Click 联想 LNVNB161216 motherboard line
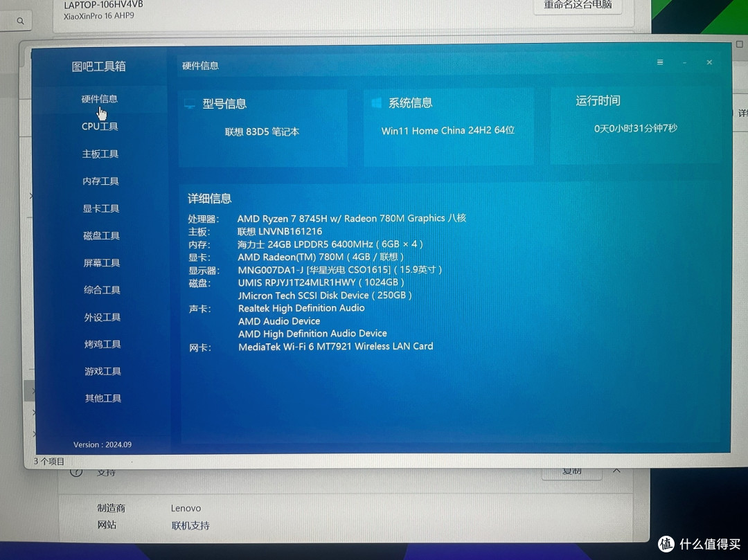748x560 pixels. coord(280,232)
